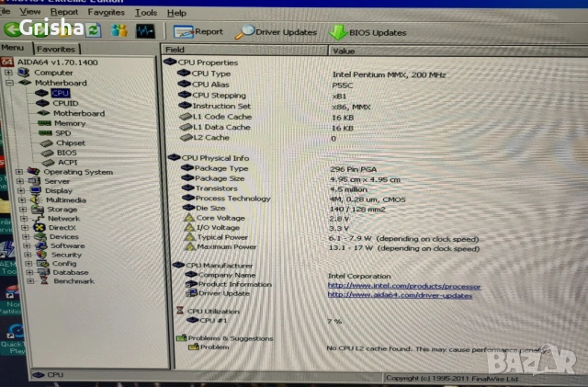The image size is (588, 387).
Task: Click the Core Voltage warning icon
Action: coord(189,218)
